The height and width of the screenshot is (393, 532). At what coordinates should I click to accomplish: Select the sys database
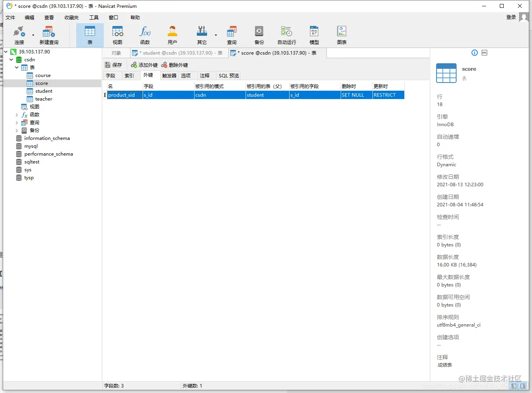(x=28, y=170)
